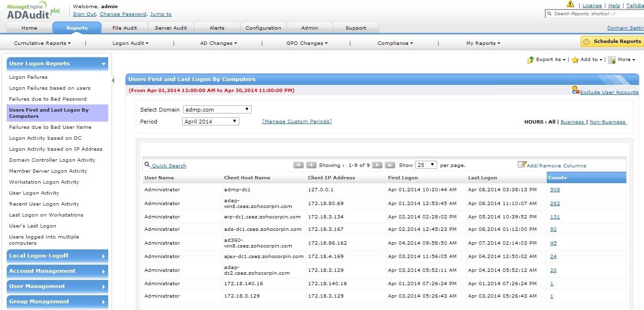Go to the last page arrow

point(390,165)
